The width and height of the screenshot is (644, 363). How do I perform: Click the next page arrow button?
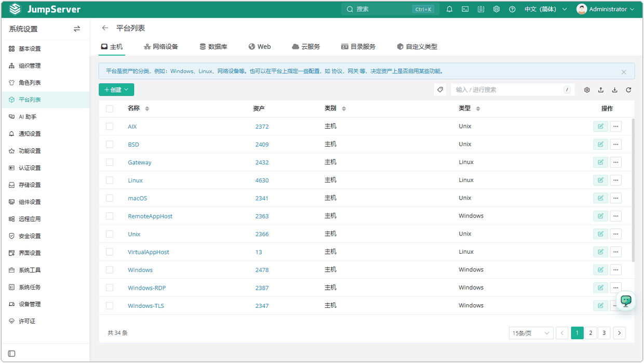pos(619,333)
